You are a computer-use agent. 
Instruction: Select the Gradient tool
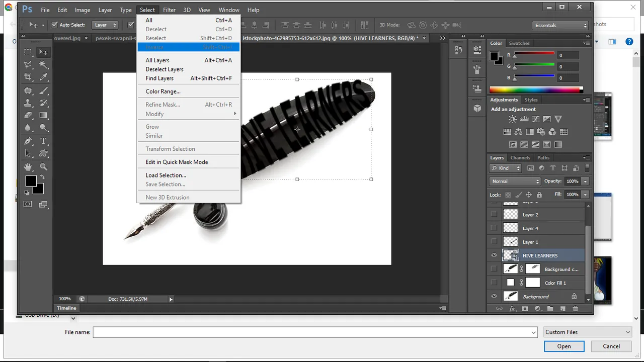44,116
